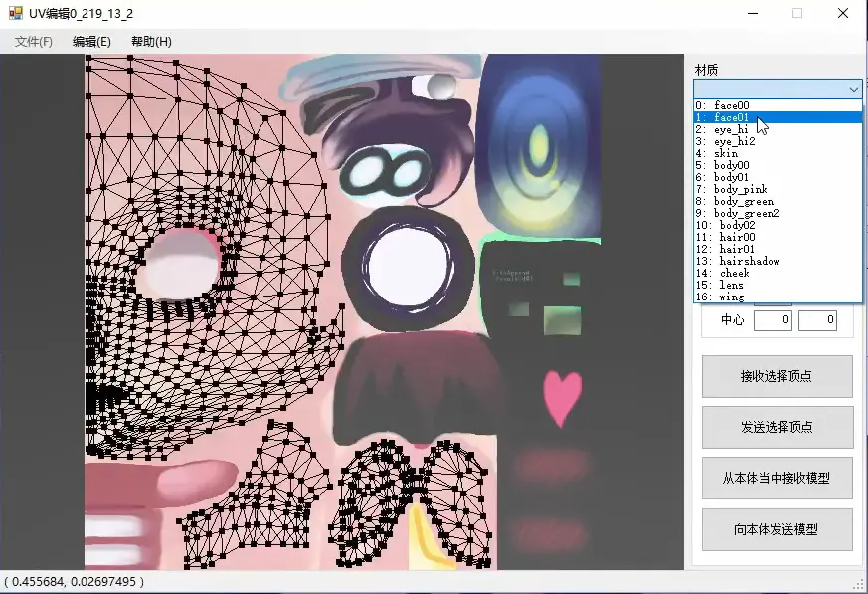Select 11: hair00 in list
The height and width of the screenshot is (594, 868).
click(778, 237)
